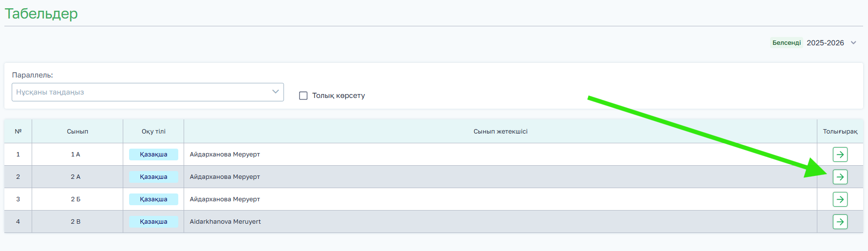The height and width of the screenshot is (251, 868).
Task: Click the Сынып жетекшісі column header
Action: (500, 132)
